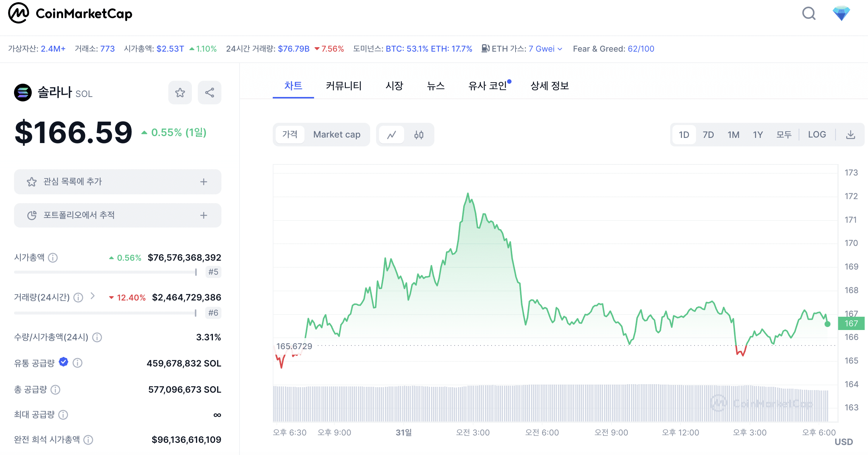This screenshot has height=455, width=868.
Task: Click star icon in 관심 목록에 추가 row
Action: coord(32,182)
